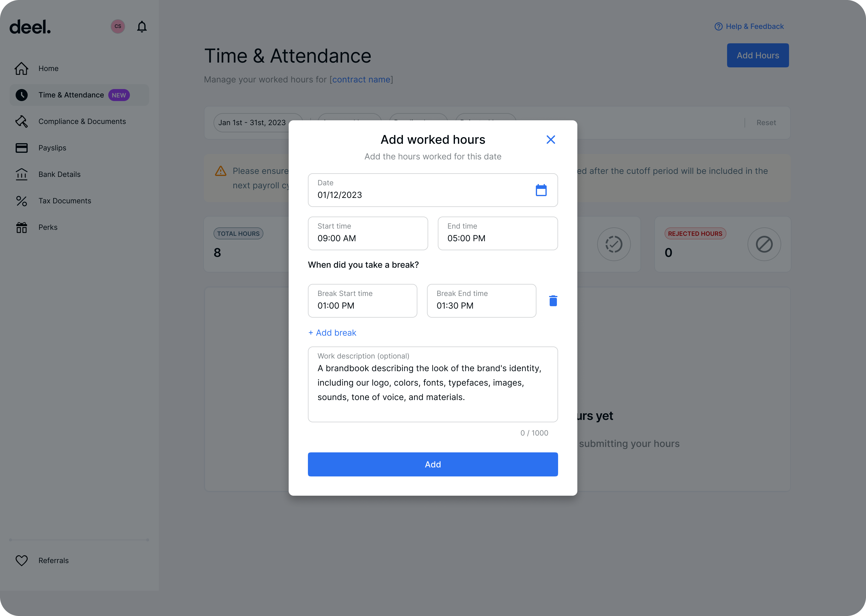Click the 0 / 1000 character counter
The width and height of the screenshot is (866, 616).
click(x=534, y=433)
